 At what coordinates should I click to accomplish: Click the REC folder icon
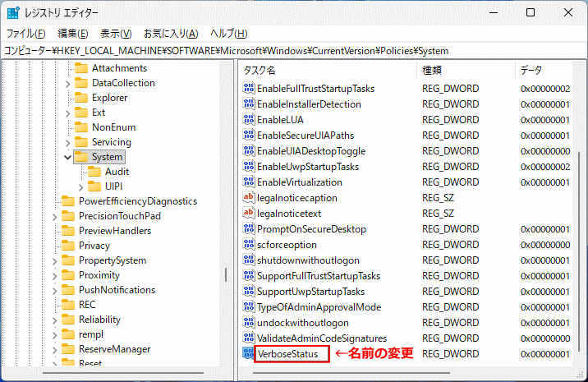pyautogui.click(x=68, y=305)
